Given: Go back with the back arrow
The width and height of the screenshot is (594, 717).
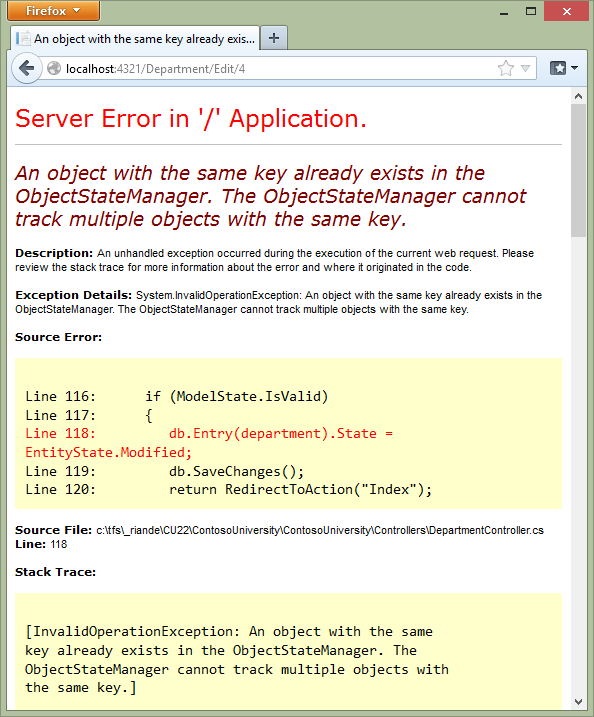Looking at the screenshot, I should pos(27,69).
